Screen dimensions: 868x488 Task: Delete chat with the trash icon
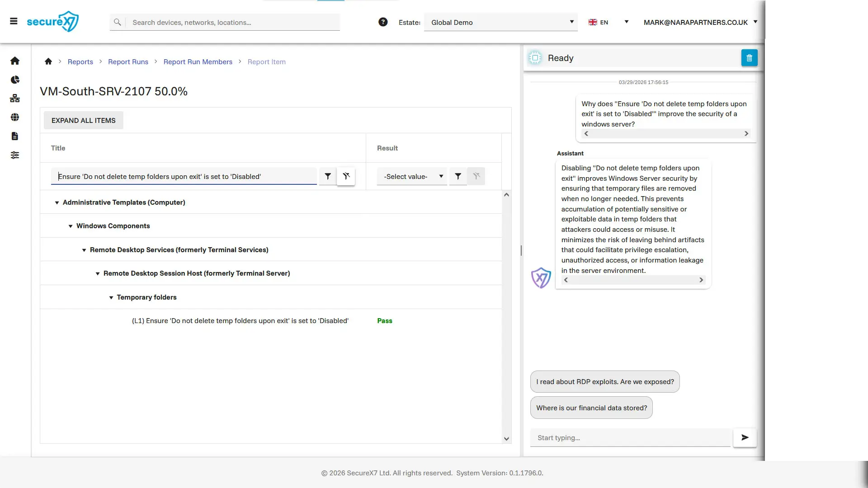(749, 58)
